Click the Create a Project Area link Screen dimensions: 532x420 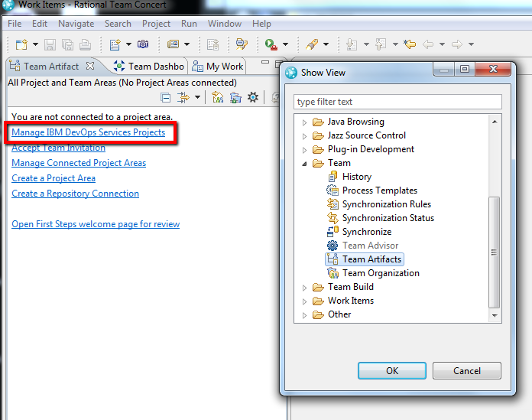click(54, 178)
